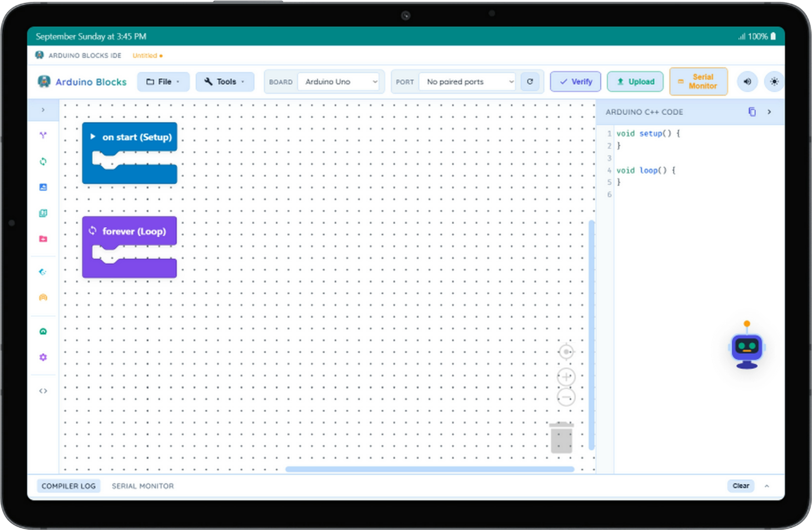812x530 pixels.
Task: Refresh the port list
Action: click(x=530, y=82)
